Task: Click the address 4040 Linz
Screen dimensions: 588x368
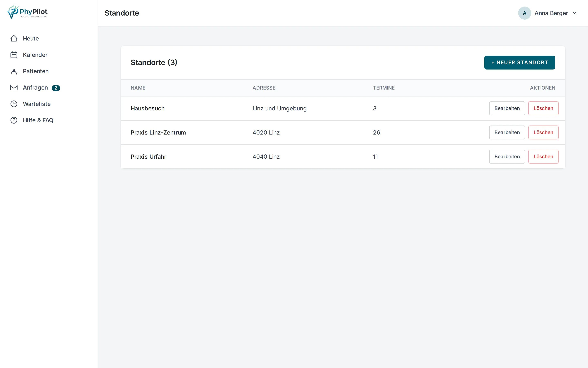Action: (x=266, y=156)
